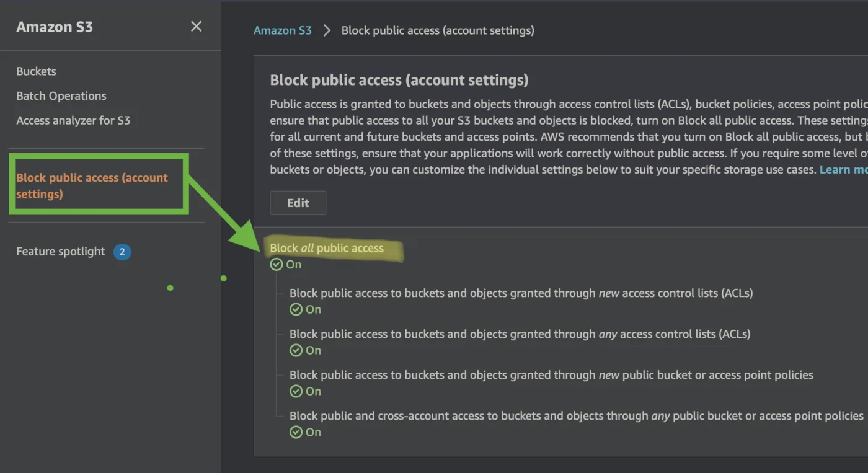Open Feature spotlight in the sidebar
Image resolution: width=868 pixels, height=473 pixels.
[61, 251]
